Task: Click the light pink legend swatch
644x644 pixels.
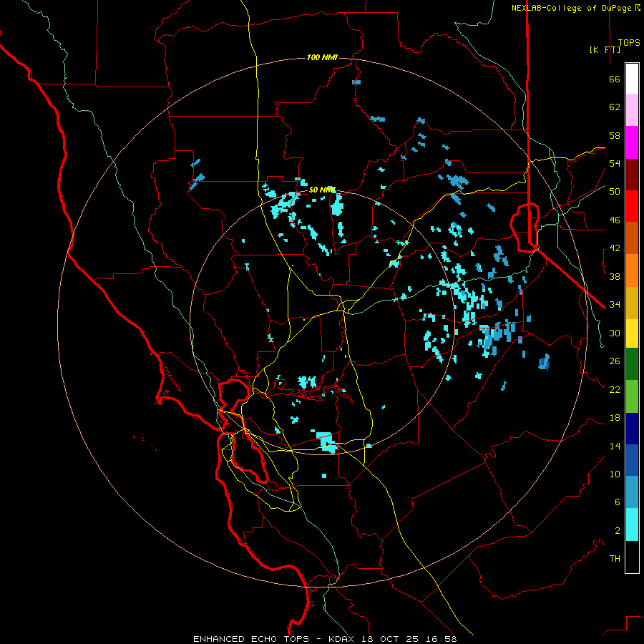Action: [632, 109]
